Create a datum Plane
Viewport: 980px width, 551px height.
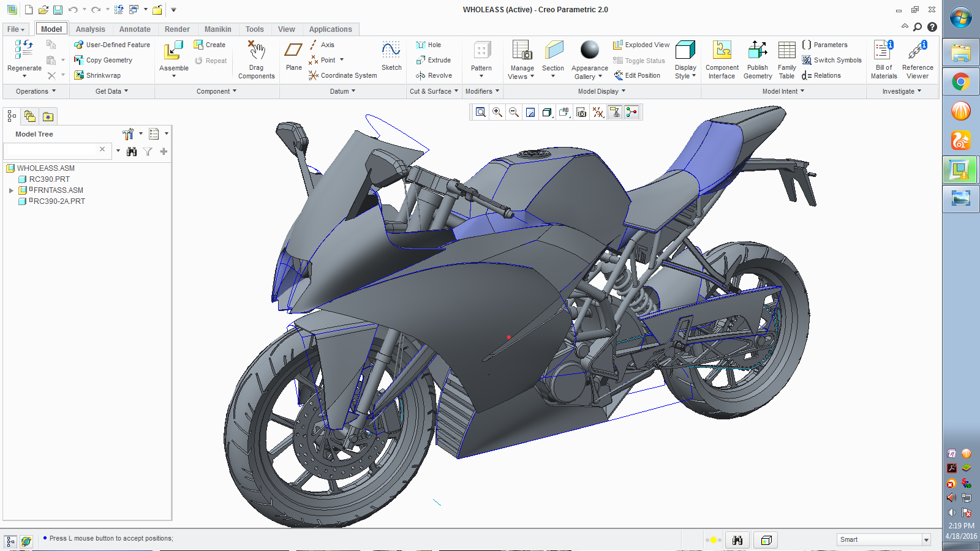click(294, 51)
